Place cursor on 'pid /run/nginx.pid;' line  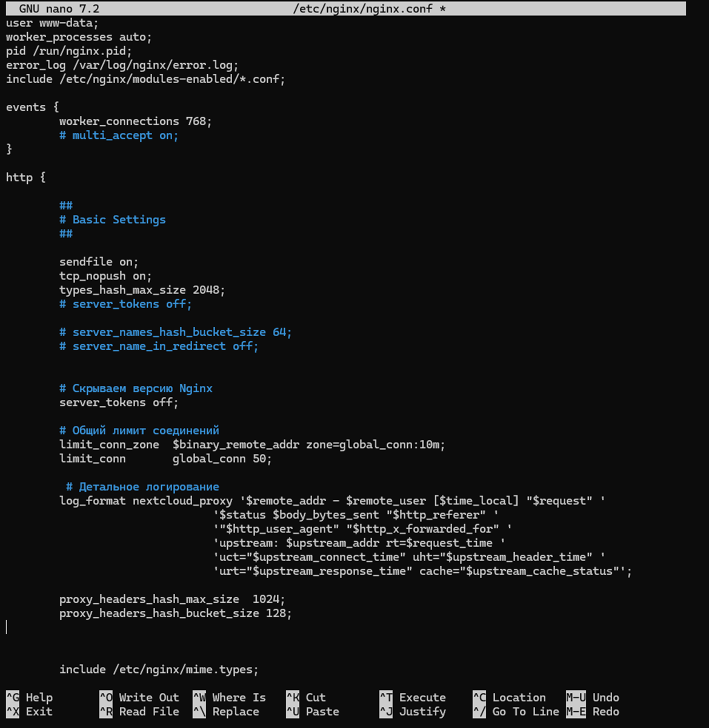coord(69,51)
